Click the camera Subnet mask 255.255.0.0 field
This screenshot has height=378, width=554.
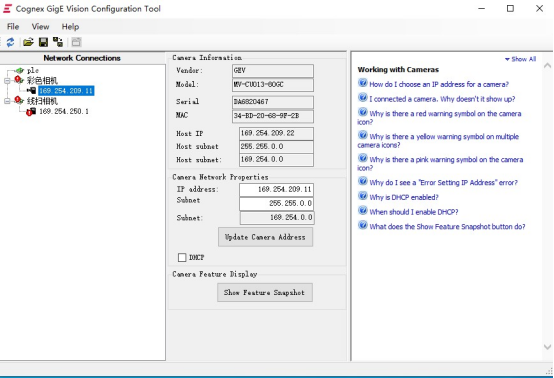[x=276, y=203]
